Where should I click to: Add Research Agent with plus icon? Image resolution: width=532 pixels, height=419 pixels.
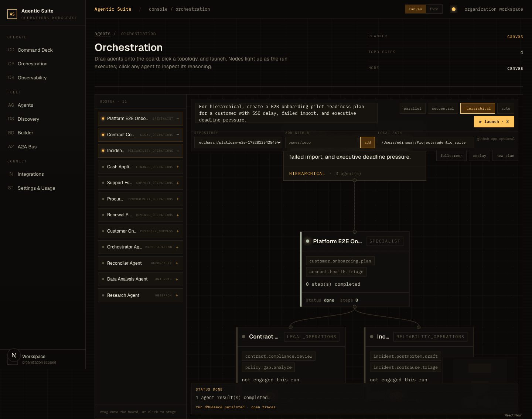pos(177,295)
